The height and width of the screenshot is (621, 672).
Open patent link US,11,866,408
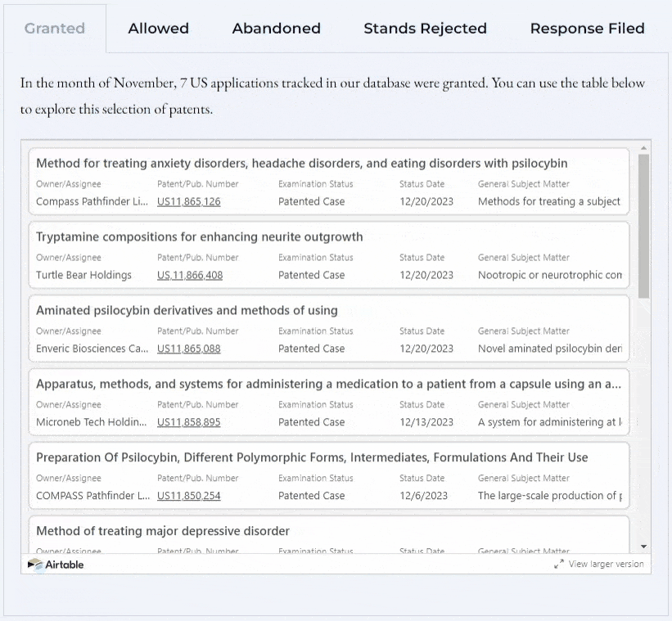click(190, 275)
